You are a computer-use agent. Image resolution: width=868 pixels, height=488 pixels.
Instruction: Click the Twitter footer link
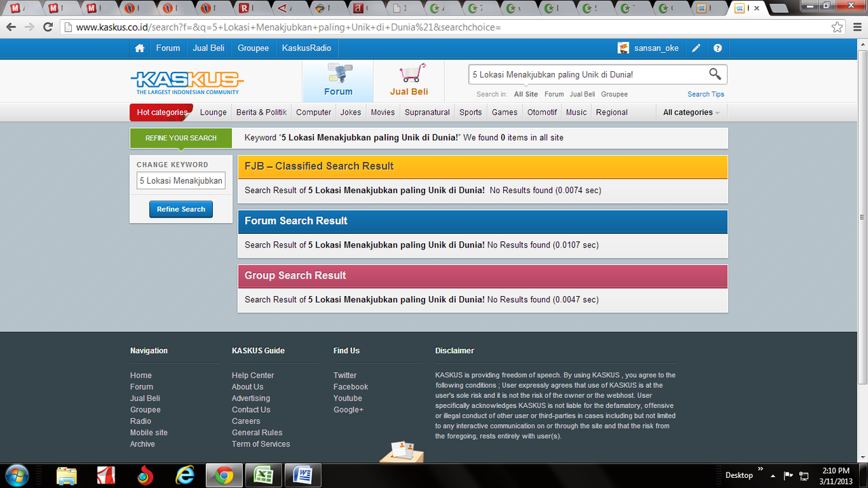pyautogui.click(x=345, y=375)
